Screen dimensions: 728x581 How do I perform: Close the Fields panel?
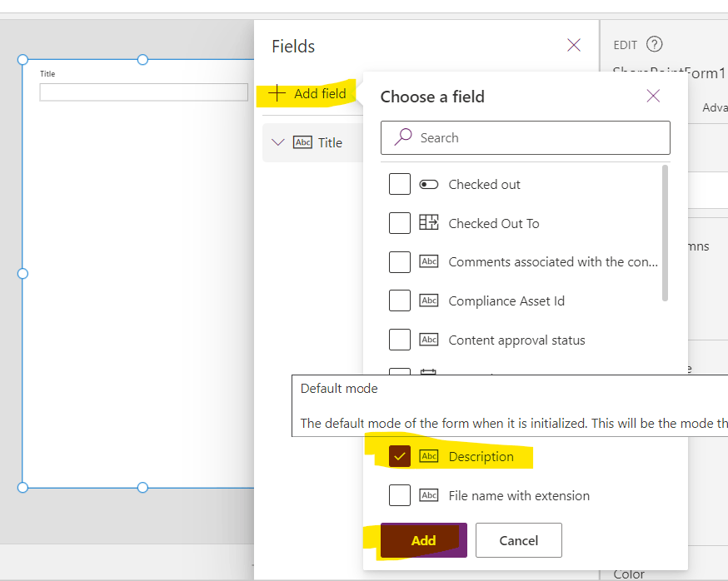click(574, 45)
